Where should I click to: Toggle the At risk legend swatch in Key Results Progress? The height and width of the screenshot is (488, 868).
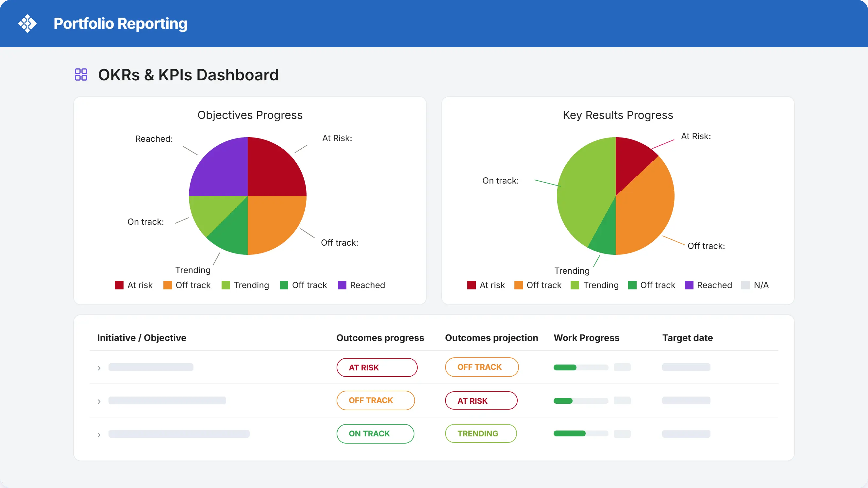[472, 285]
